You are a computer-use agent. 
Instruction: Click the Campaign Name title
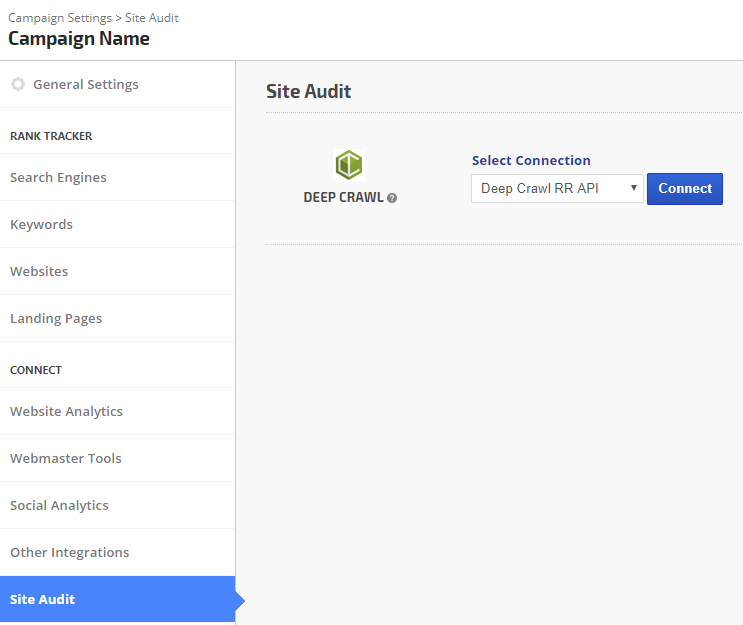pyautogui.click(x=79, y=39)
